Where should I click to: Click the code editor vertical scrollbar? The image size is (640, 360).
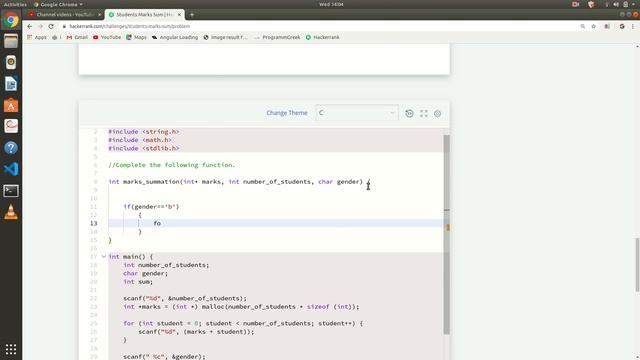[447, 235]
